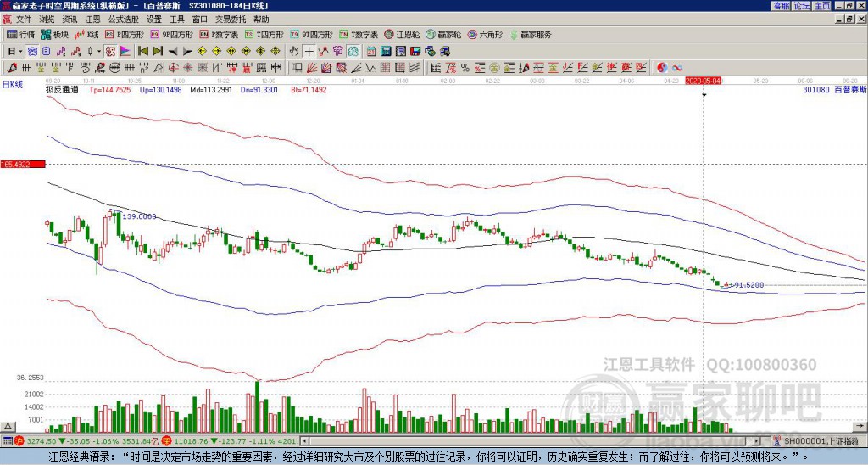The height and width of the screenshot is (465, 868).
Task: Click the 客服 customer service link
Action: pyautogui.click(x=781, y=6)
